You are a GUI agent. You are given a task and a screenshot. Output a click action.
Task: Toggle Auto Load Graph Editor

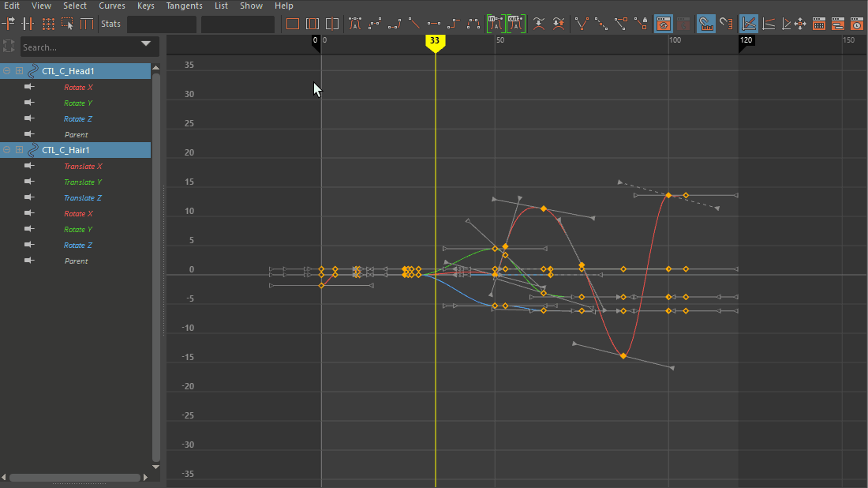(x=663, y=24)
